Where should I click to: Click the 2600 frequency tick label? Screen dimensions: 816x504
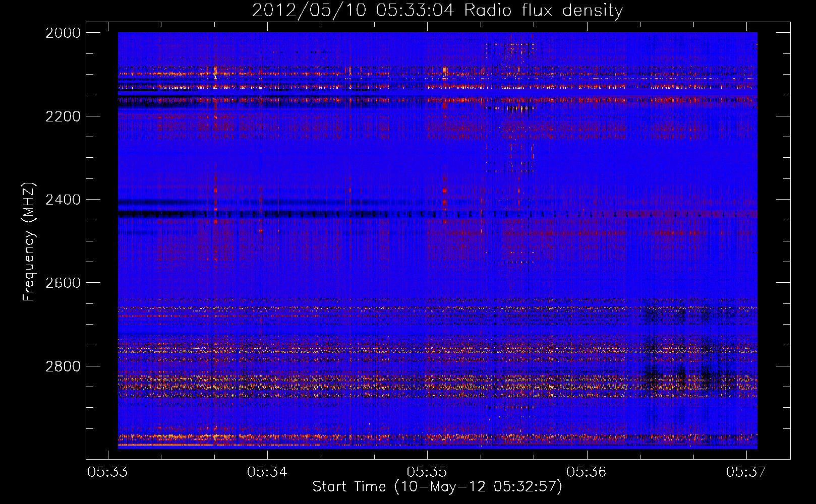(63, 283)
